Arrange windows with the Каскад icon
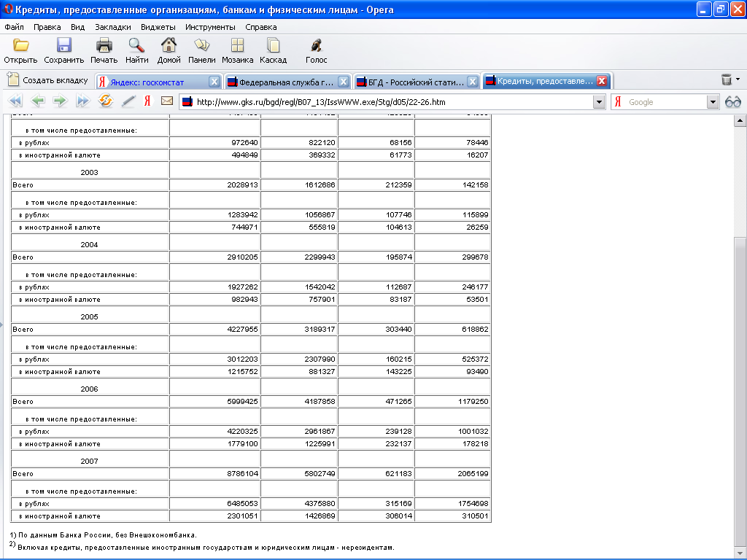 (273, 46)
